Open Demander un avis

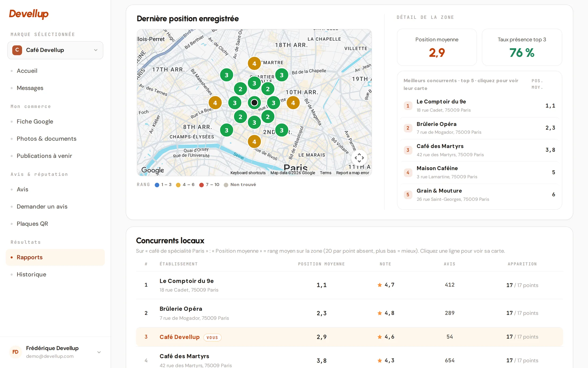click(x=42, y=207)
